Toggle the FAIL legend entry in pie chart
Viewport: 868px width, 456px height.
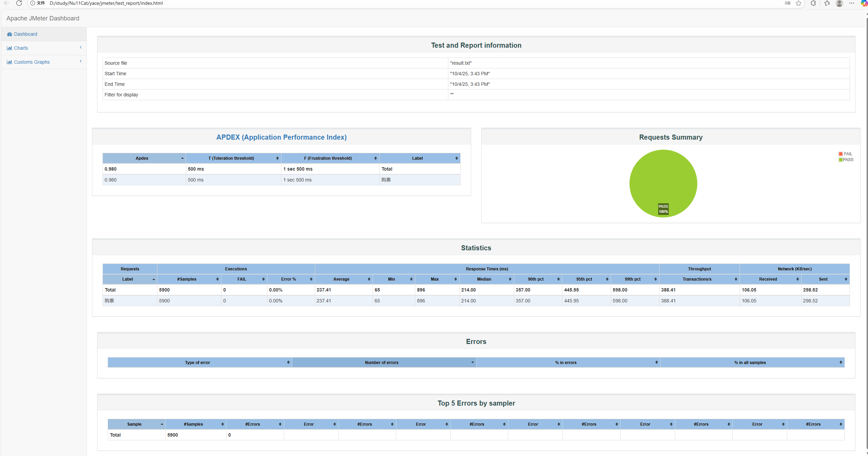click(846, 154)
